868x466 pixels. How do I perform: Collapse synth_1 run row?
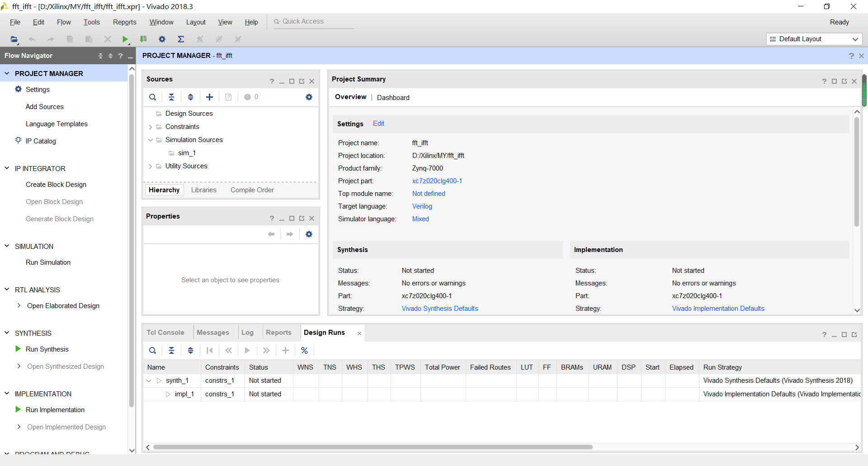pyautogui.click(x=149, y=380)
